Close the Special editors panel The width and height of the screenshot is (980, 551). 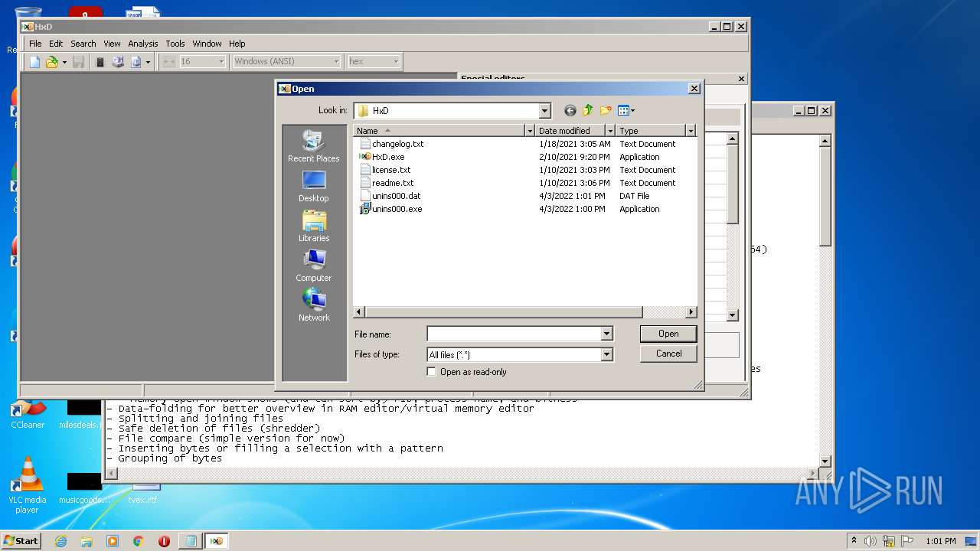click(x=741, y=79)
